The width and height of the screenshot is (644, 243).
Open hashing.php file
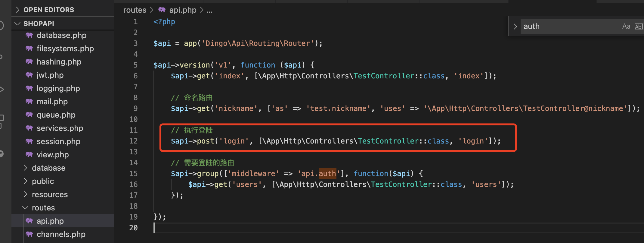pyautogui.click(x=59, y=62)
